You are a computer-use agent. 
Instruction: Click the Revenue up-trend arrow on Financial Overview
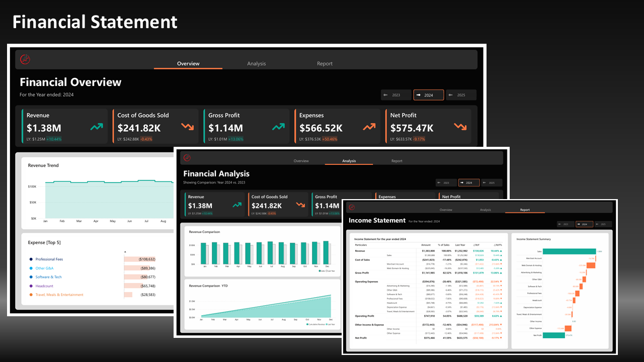97,127
